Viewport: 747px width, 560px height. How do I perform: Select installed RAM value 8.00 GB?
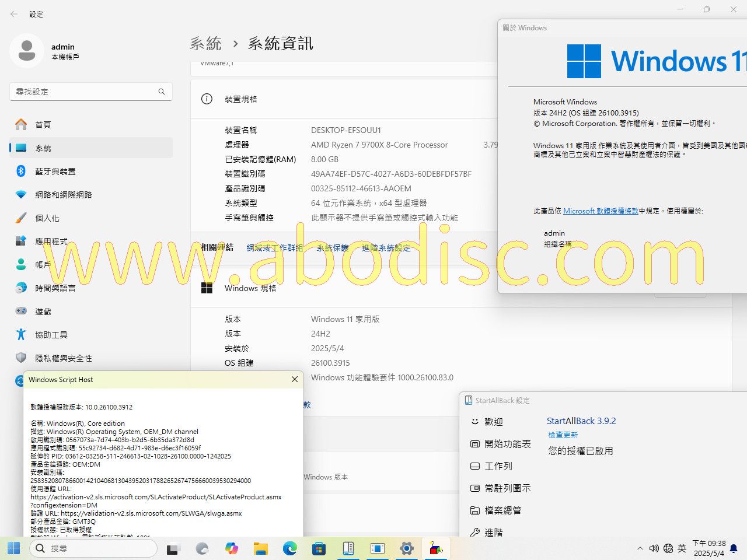click(324, 159)
